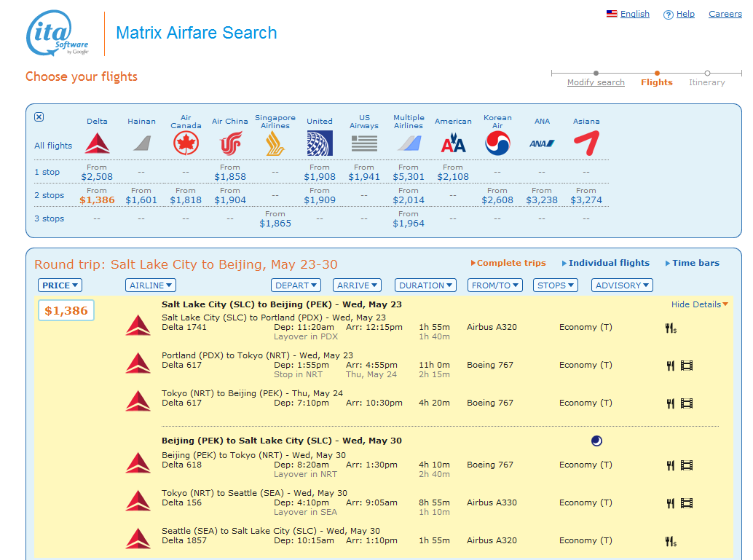Image resolution: width=753 pixels, height=560 pixels.
Task: Click the Korean Air logo
Action: point(497,143)
